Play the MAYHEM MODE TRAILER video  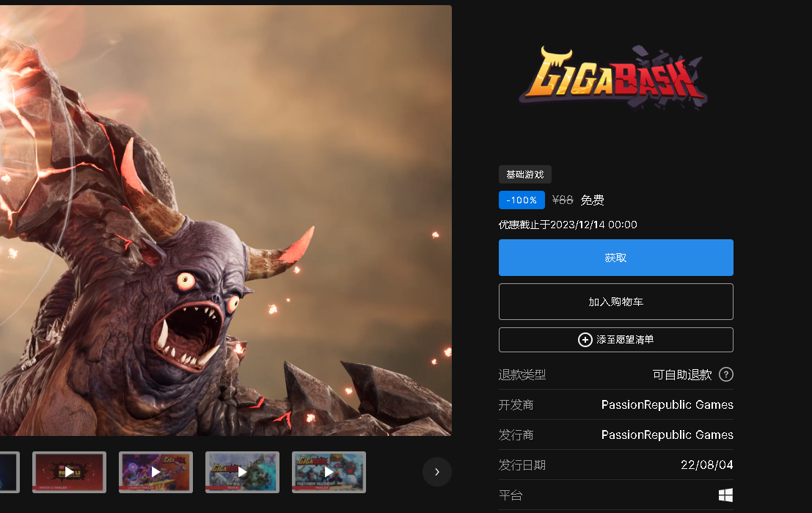point(329,472)
